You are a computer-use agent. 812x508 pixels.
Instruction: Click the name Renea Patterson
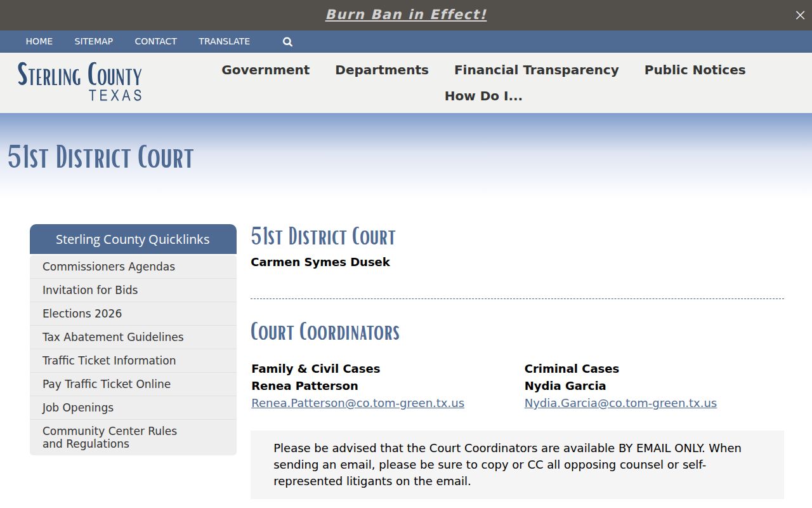(304, 386)
